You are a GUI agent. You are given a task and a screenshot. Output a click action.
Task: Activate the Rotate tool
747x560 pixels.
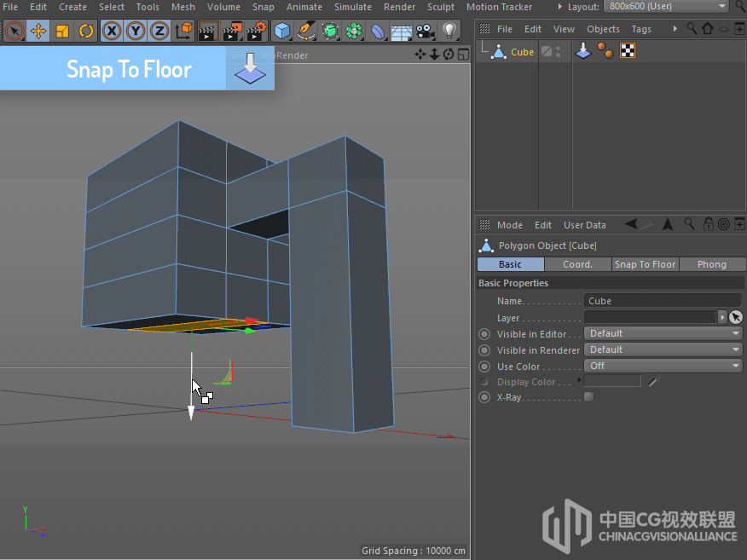pyautogui.click(x=86, y=32)
